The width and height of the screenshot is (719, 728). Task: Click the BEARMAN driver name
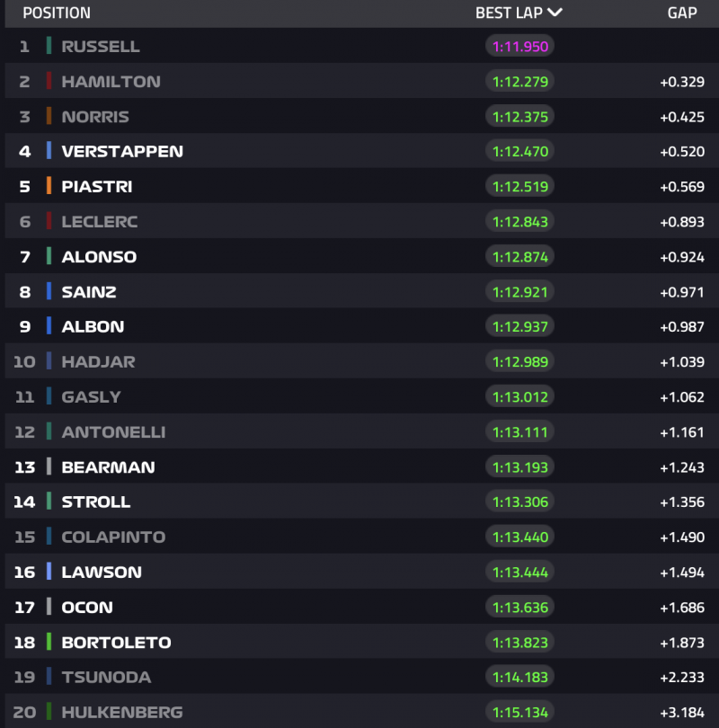pos(108,466)
